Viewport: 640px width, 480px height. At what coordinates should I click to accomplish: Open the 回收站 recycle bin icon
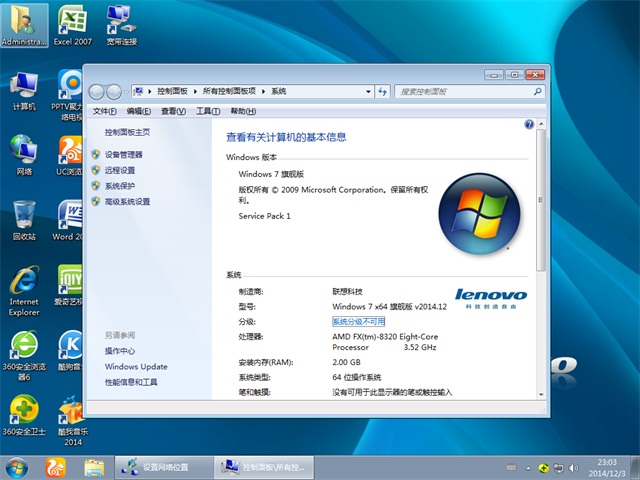click(x=23, y=216)
